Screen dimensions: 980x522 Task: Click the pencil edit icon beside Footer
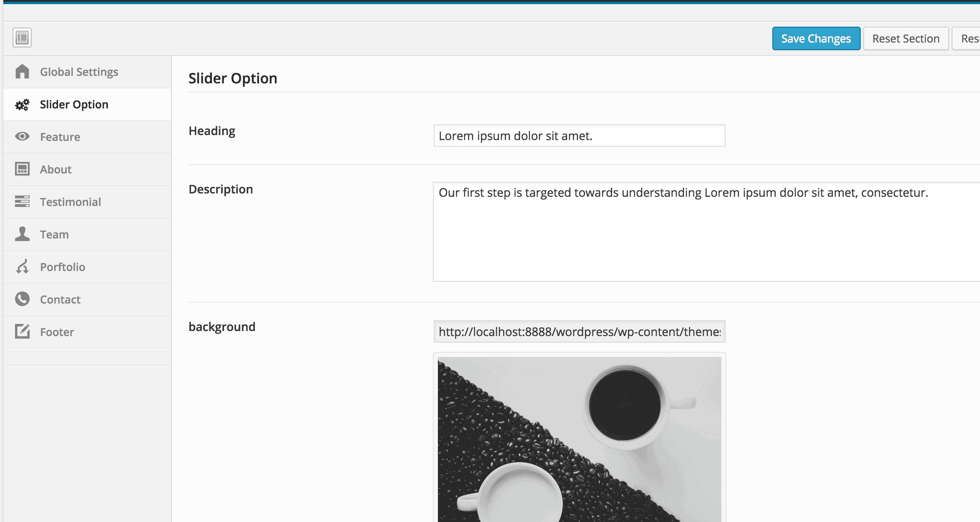click(22, 331)
